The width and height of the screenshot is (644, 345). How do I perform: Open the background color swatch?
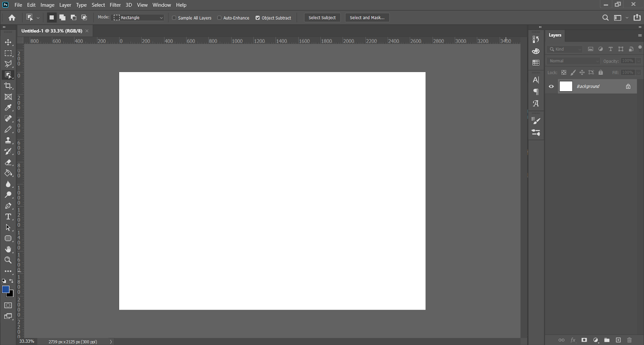click(11, 295)
